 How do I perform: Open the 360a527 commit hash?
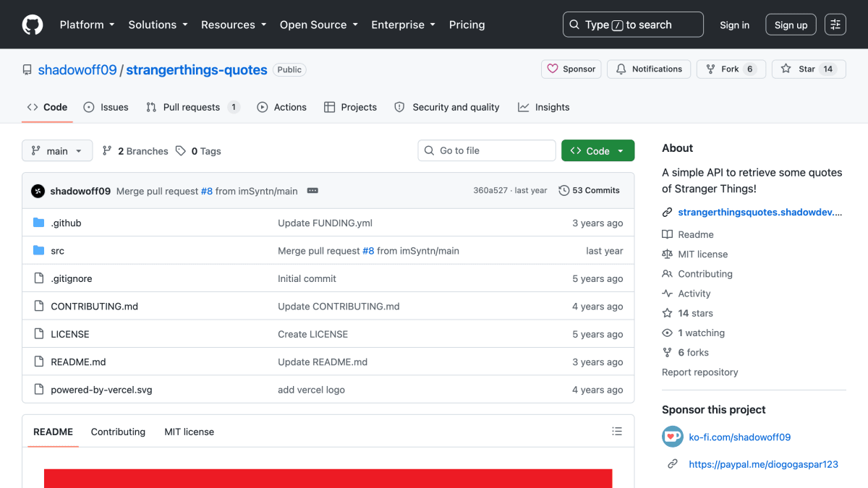490,191
